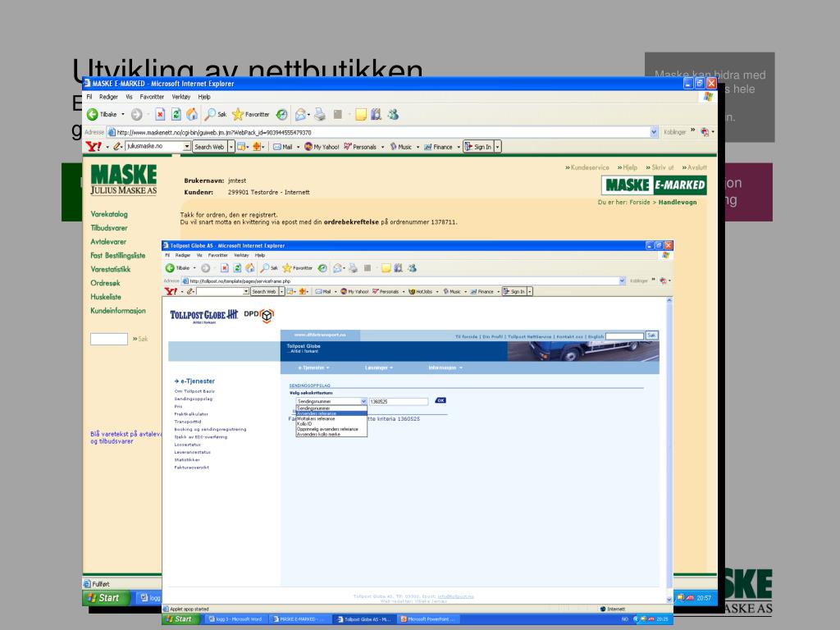Click Messenger icon in Tollpost Globe toolbar
Viewport: 840px width, 630px height.
pos(412,268)
